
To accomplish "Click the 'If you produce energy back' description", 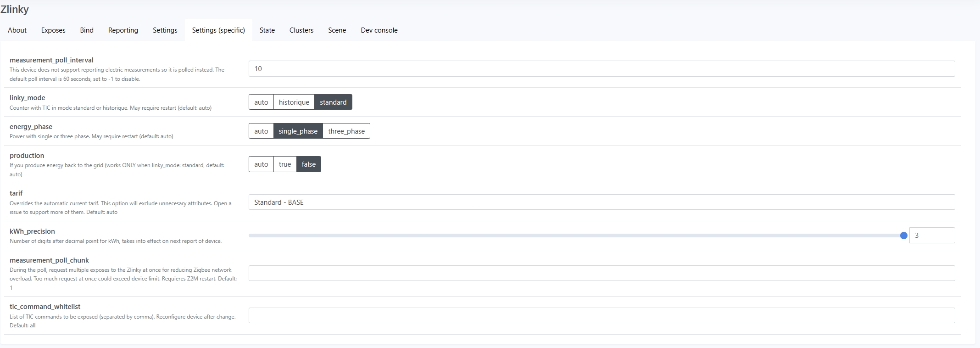I will click(x=117, y=170).
